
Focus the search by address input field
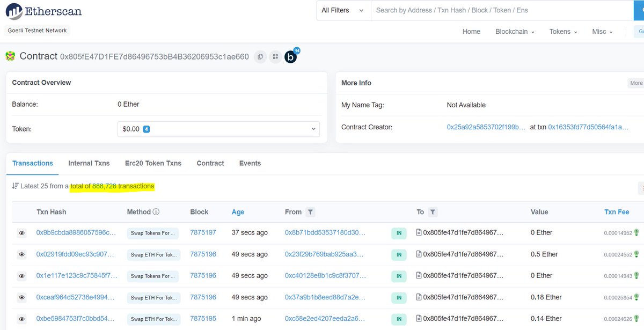point(502,10)
